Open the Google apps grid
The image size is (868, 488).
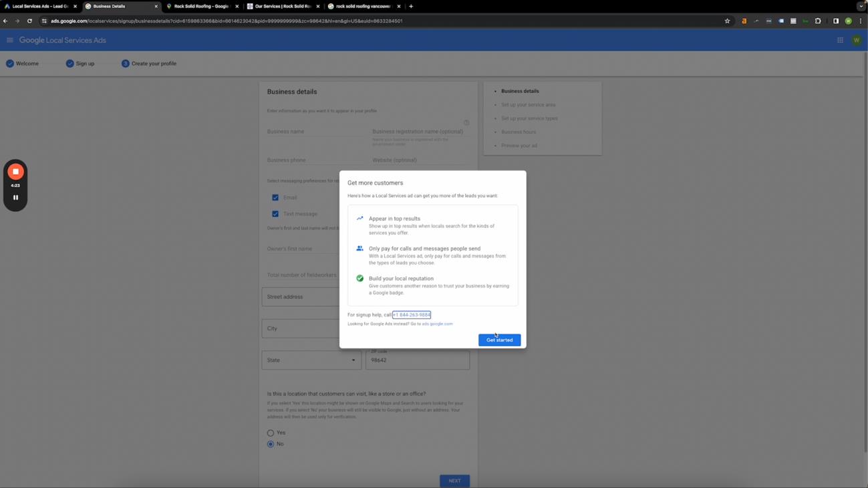click(840, 40)
